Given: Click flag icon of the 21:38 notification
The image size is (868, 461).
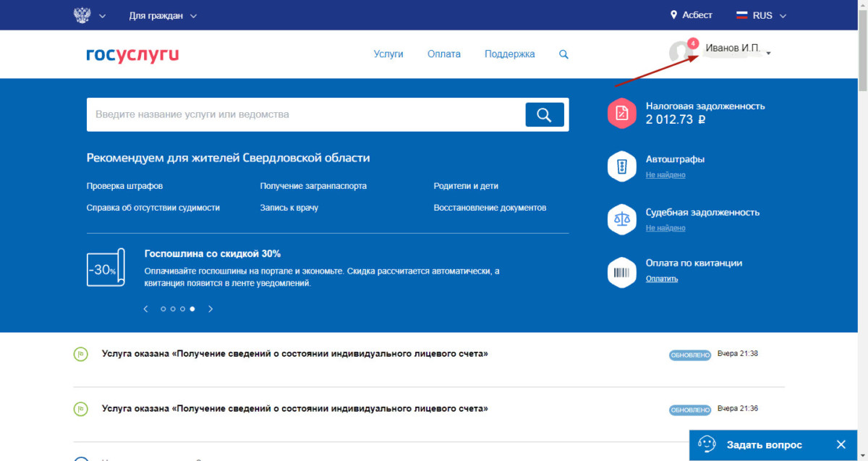Looking at the screenshot, I should (80, 355).
